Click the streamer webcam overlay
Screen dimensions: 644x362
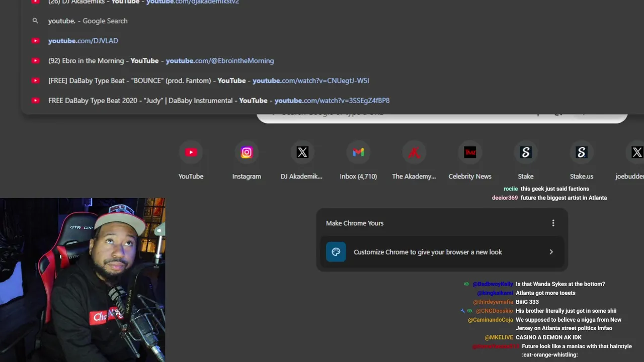tap(83, 280)
